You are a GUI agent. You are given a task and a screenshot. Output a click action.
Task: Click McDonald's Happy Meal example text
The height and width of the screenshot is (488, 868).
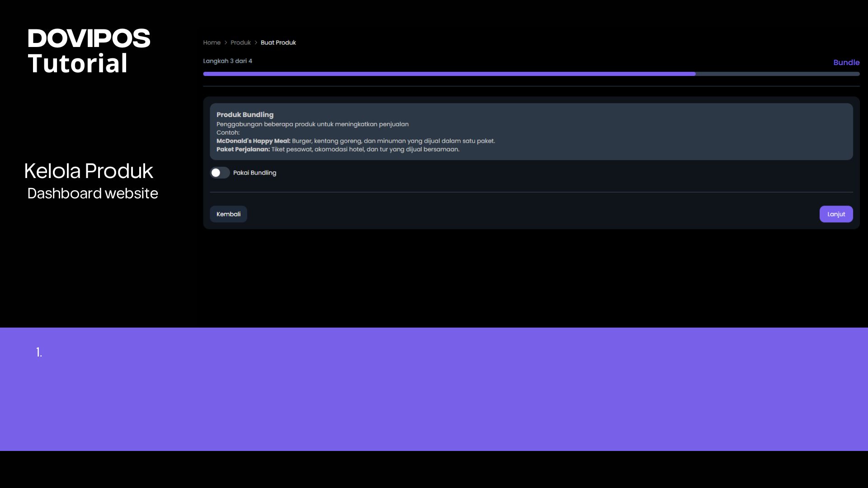(x=253, y=141)
